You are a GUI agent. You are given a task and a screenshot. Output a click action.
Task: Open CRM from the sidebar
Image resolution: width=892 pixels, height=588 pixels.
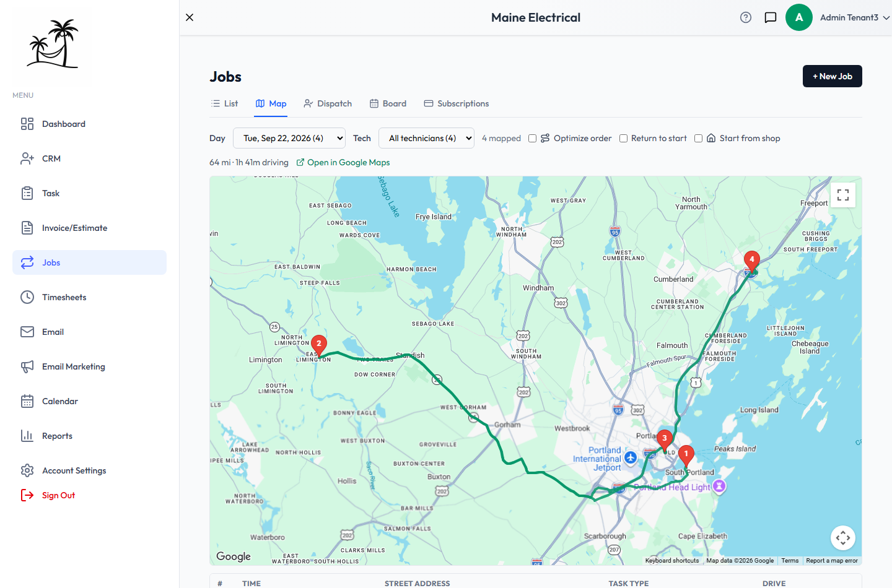pos(89,158)
